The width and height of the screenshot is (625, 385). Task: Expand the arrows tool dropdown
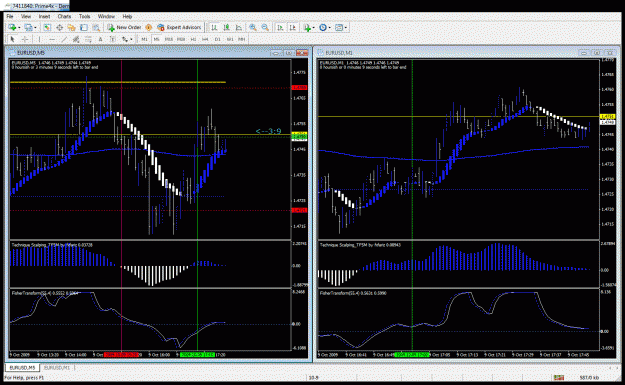131,39
